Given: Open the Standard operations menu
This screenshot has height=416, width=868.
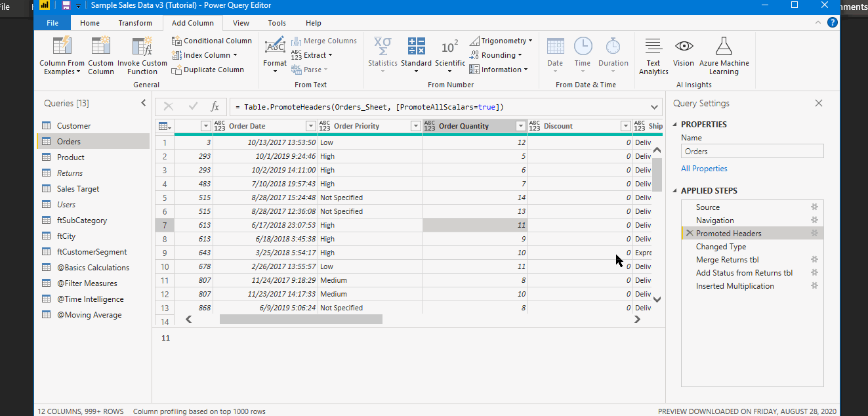Looking at the screenshot, I should [x=416, y=56].
